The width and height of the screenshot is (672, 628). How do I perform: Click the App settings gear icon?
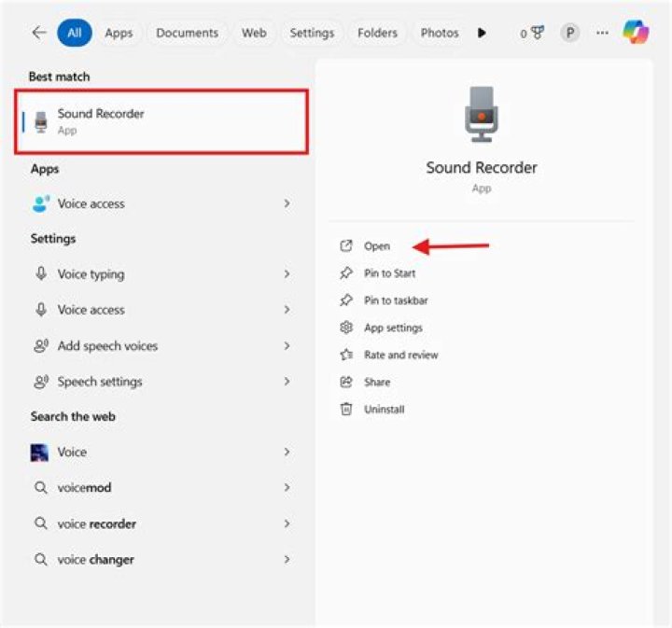(346, 328)
